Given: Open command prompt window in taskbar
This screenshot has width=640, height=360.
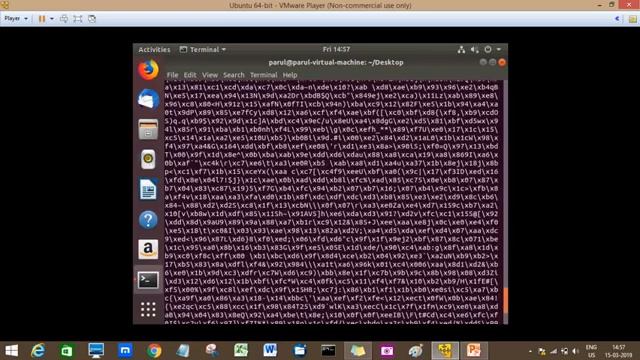Looking at the screenshot, I should coord(328,351).
